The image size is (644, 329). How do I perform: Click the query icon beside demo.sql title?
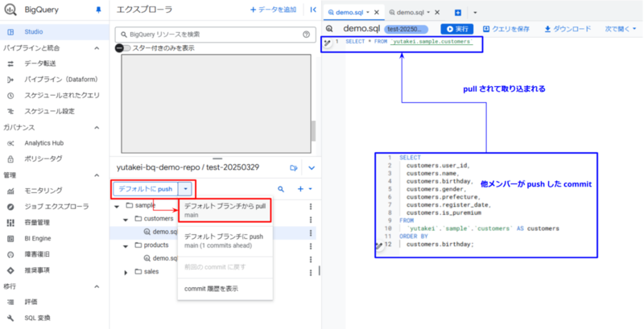[x=329, y=29]
